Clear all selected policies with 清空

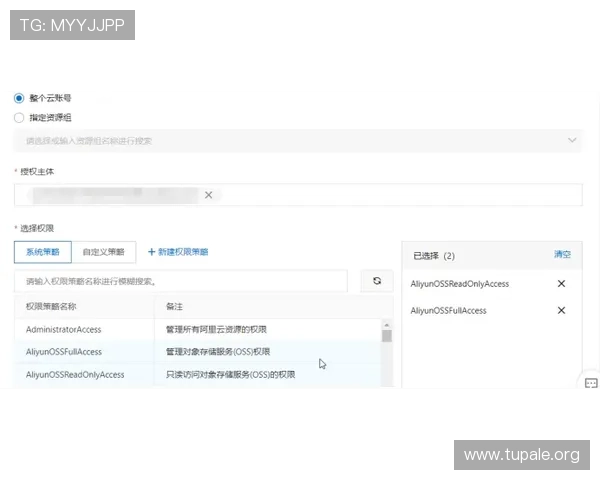562,255
